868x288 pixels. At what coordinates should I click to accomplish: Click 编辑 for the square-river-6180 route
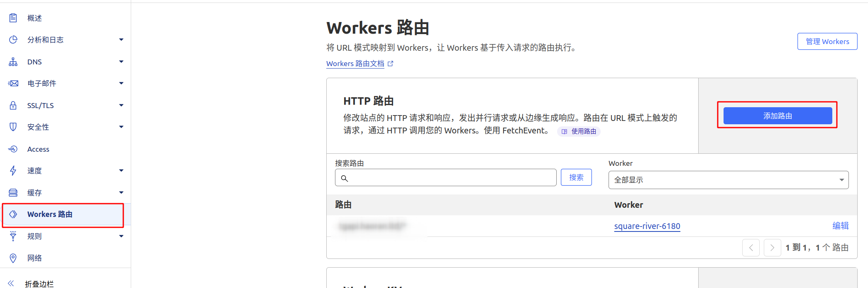[841, 226]
